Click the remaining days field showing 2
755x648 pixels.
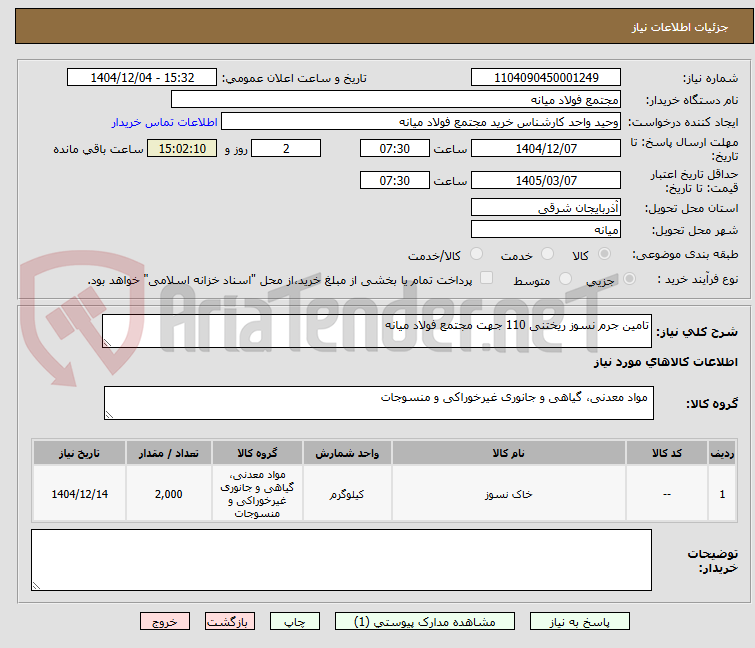pos(286,148)
